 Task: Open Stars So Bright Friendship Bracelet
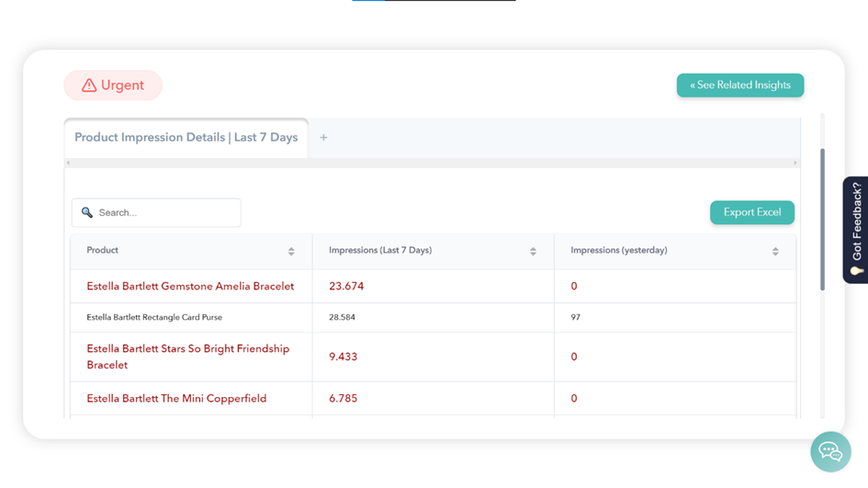point(187,357)
